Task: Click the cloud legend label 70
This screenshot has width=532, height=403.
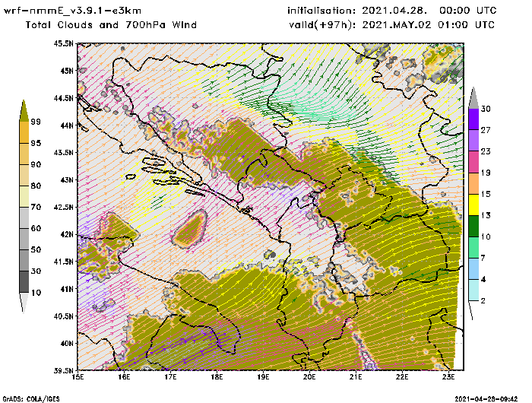Action: [x=36, y=207]
